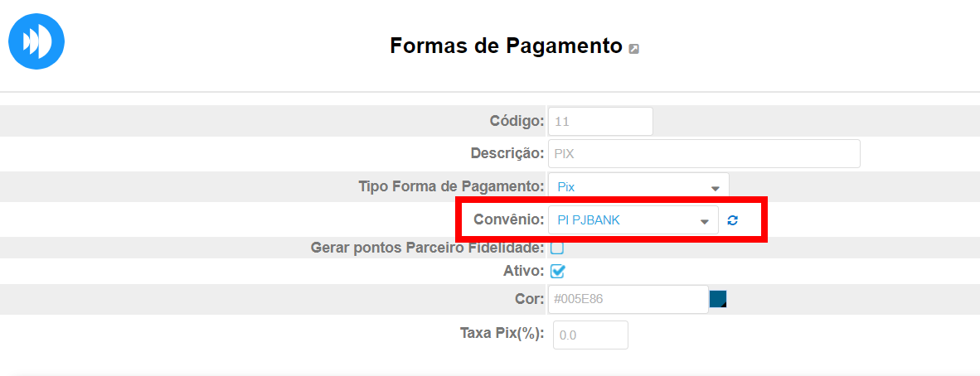The height and width of the screenshot is (376, 980).
Task: Enable Gerar pontos Parceiro Fidelidade checkbox
Action: pyautogui.click(x=557, y=247)
